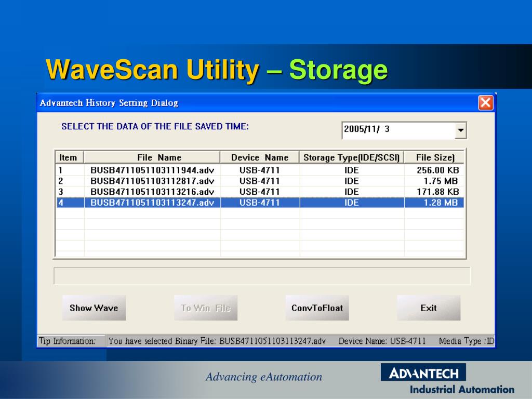
Task: Select file BUSB4711051103113216.adv
Action: coord(152,192)
